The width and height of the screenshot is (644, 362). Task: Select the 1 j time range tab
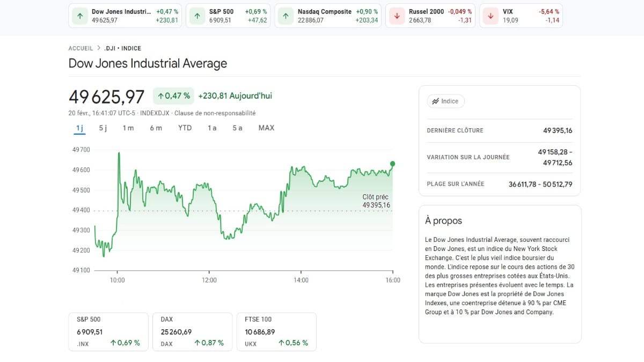79,128
